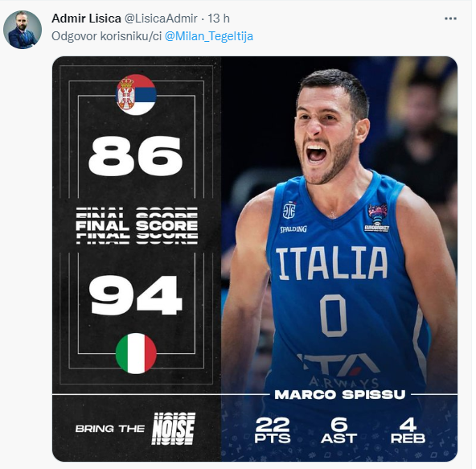Screen dimensions: 476x469
Task: Click the EuroBasket badge on the jersey
Action: (377, 218)
